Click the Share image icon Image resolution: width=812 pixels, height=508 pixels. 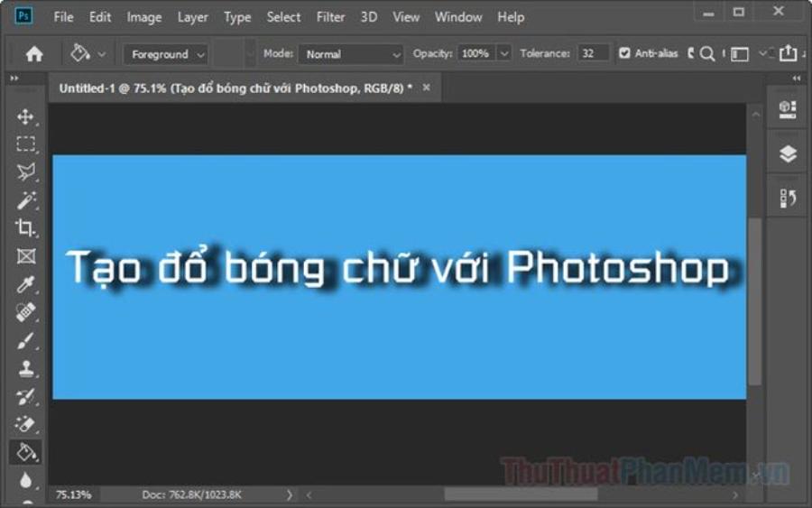click(788, 53)
